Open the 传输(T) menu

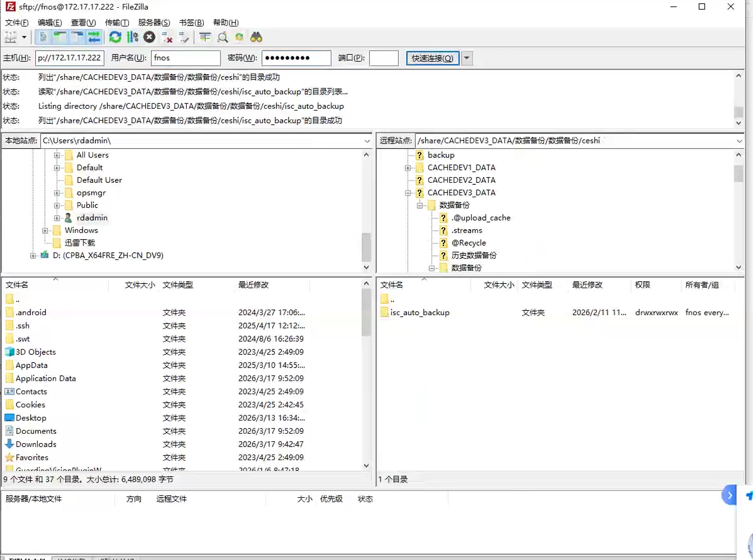[117, 23]
